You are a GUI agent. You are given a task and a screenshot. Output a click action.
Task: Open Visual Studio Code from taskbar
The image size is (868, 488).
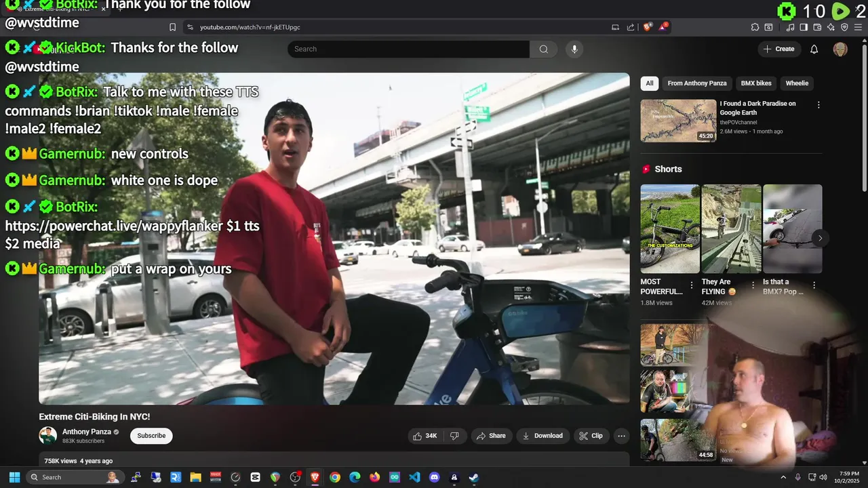click(x=414, y=477)
